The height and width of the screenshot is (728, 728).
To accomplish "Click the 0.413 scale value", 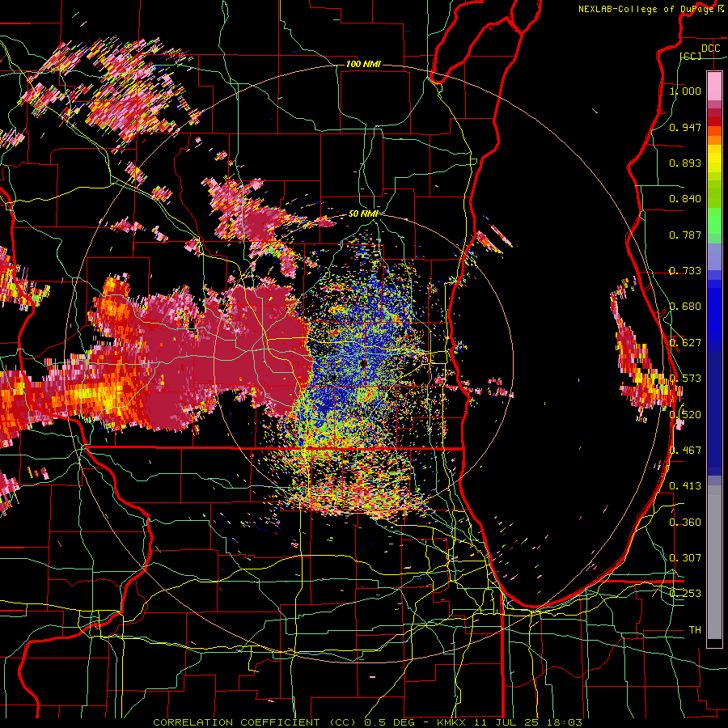I will [685, 486].
